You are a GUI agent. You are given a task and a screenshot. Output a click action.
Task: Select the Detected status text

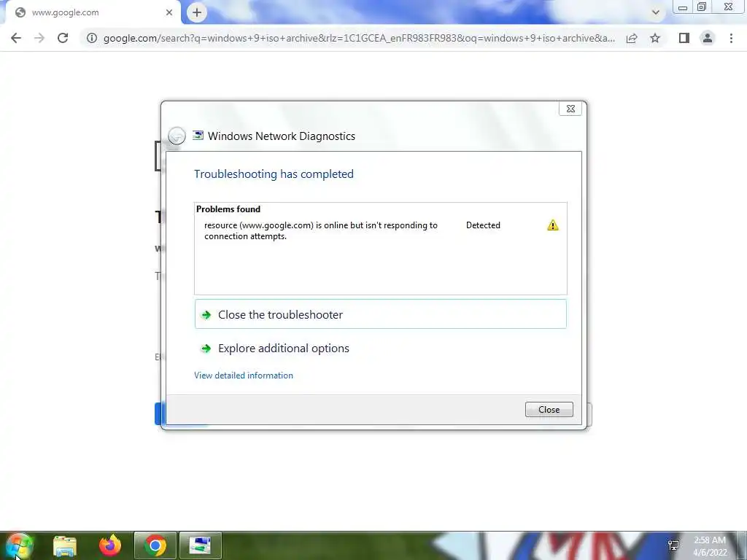[483, 225]
